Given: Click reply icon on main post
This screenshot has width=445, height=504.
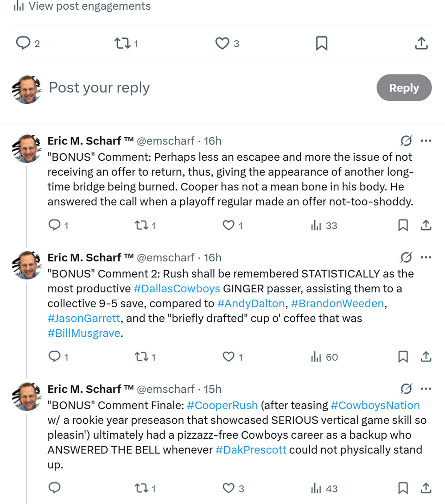Looking at the screenshot, I should [23, 43].
